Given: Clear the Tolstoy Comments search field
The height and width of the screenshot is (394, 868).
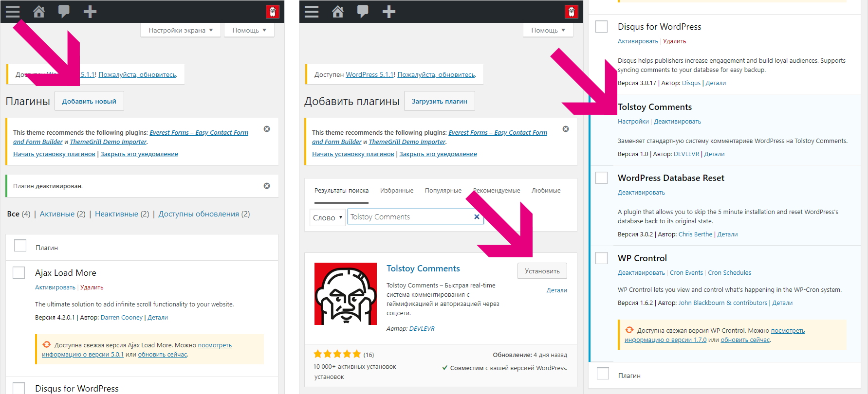Looking at the screenshot, I should (x=477, y=217).
